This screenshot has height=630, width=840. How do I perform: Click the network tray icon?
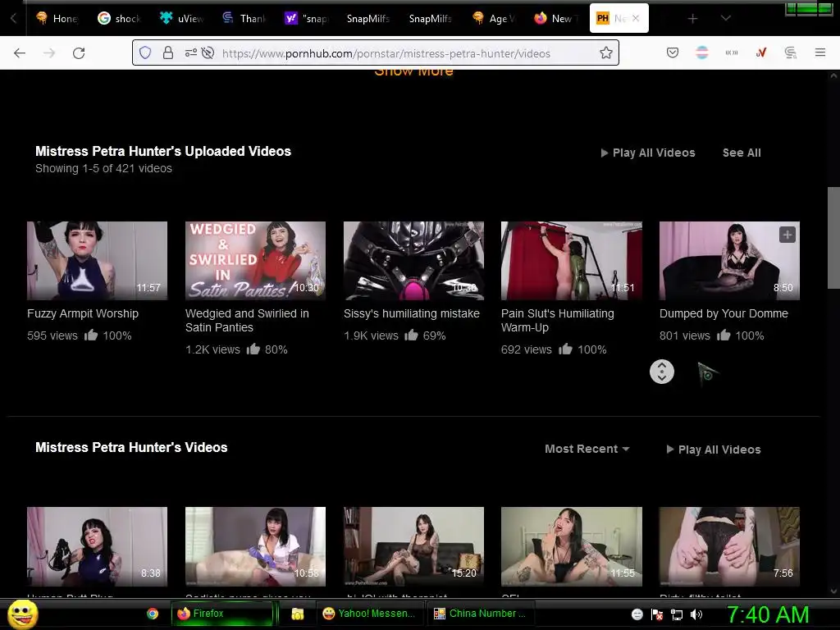click(x=677, y=614)
